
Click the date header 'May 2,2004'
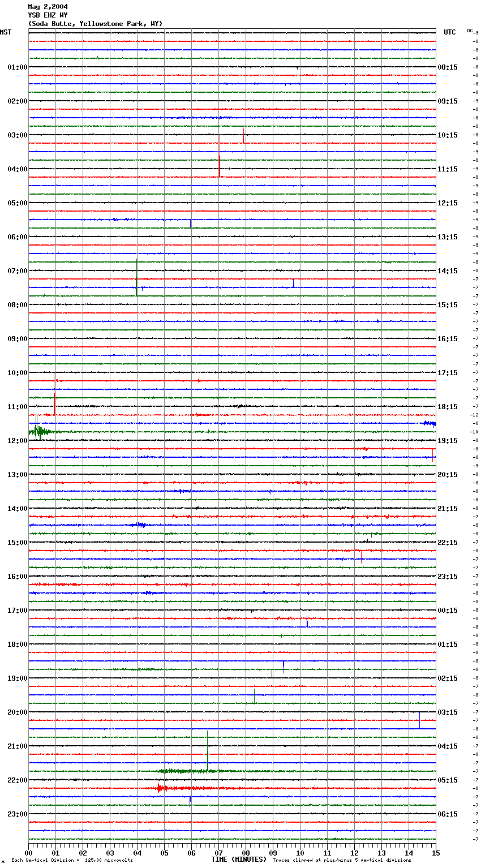[x=48, y=7]
